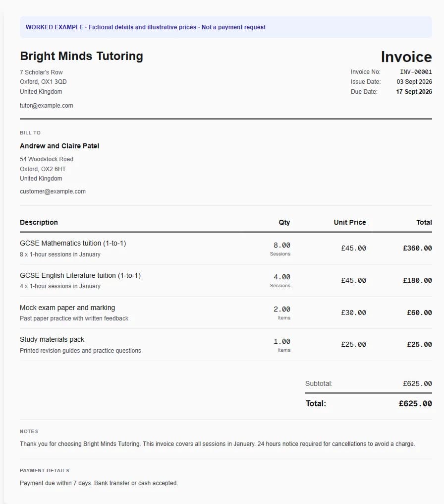Click the Study materials total at far right
Image resolution: width=444 pixels, height=504 pixels.
(420, 344)
